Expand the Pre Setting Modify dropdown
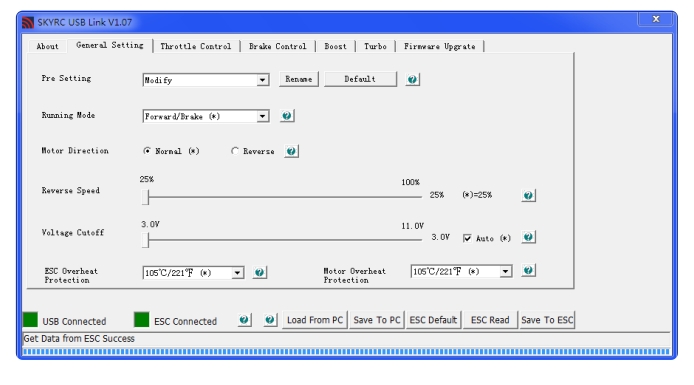 (x=262, y=80)
